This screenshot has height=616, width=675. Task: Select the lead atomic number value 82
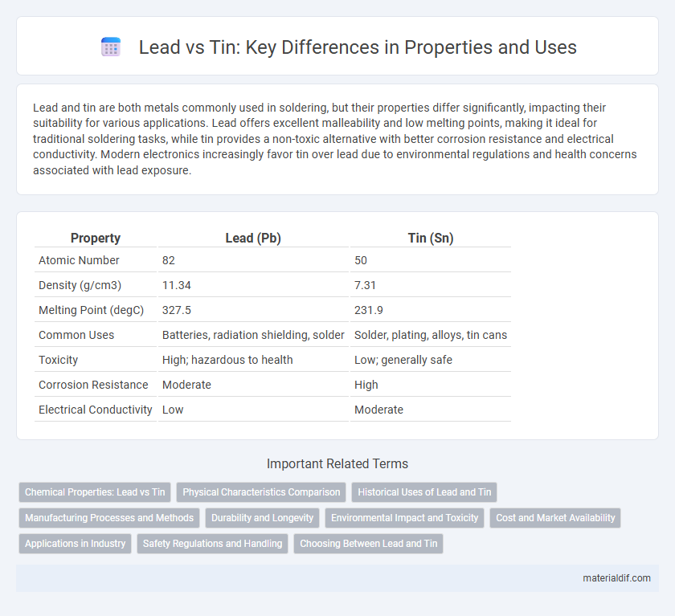click(168, 260)
